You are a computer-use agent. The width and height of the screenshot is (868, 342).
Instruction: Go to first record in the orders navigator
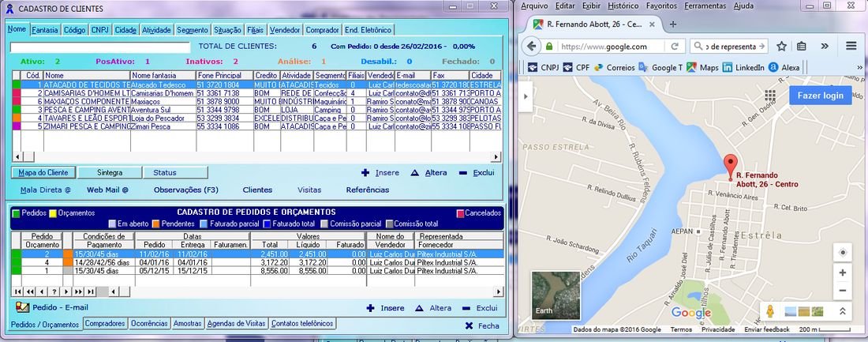(17, 291)
